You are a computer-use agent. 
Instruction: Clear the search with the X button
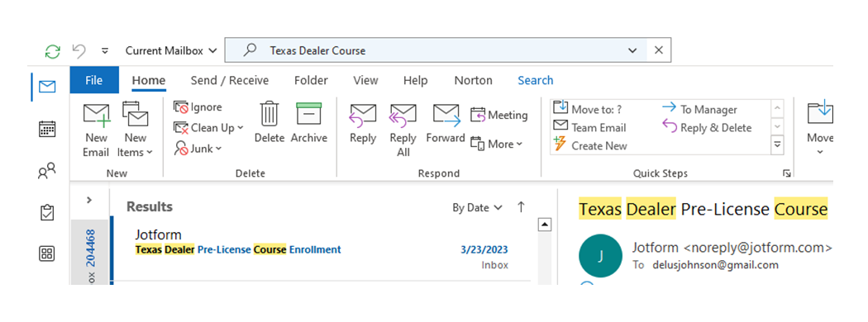coord(659,50)
